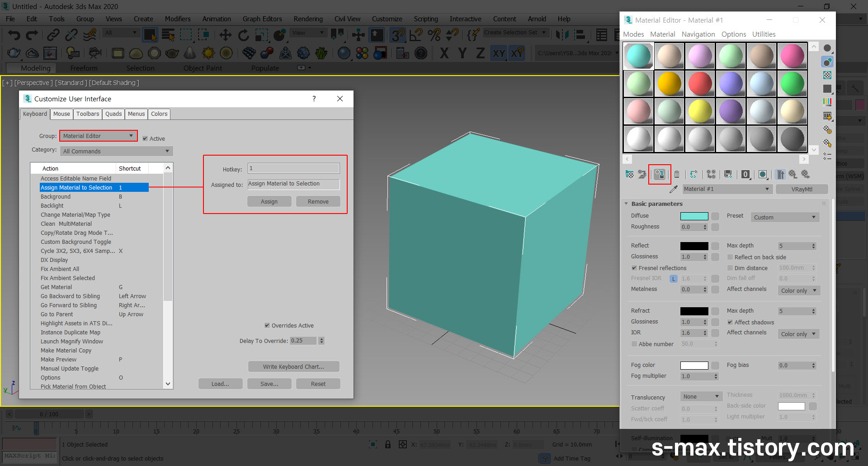Click the cyan Diffuse color swatch
The height and width of the screenshot is (466, 868).
click(x=694, y=216)
